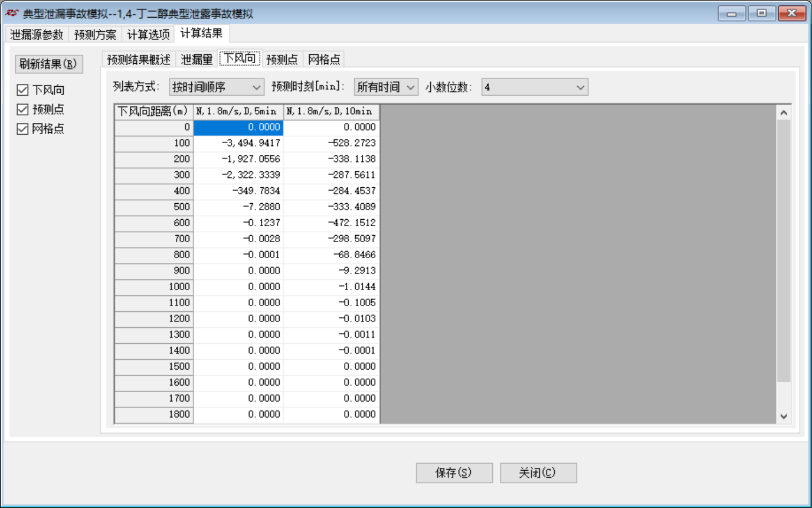
Task: Click the 5min cell in the 800 row
Action: point(238,255)
